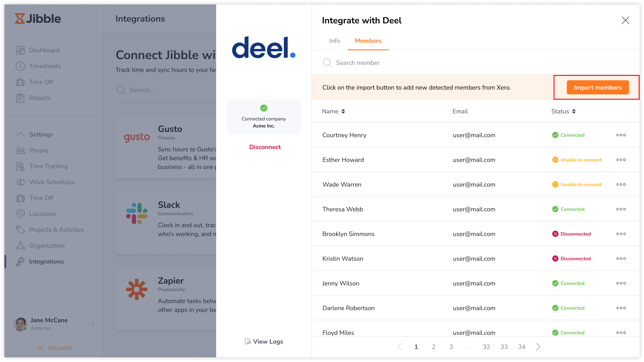The image size is (644, 362).
Task: Click the Disconnect link for Deel
Action: point(264,147)
